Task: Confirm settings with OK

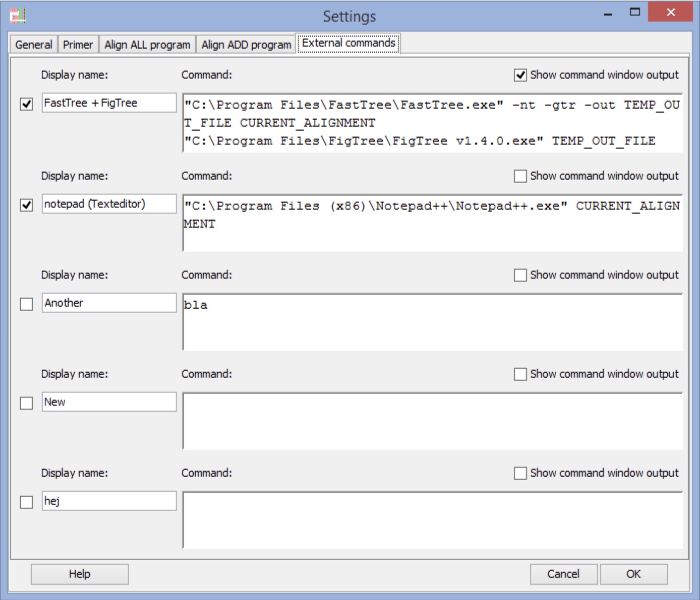Action: [633, 574]
